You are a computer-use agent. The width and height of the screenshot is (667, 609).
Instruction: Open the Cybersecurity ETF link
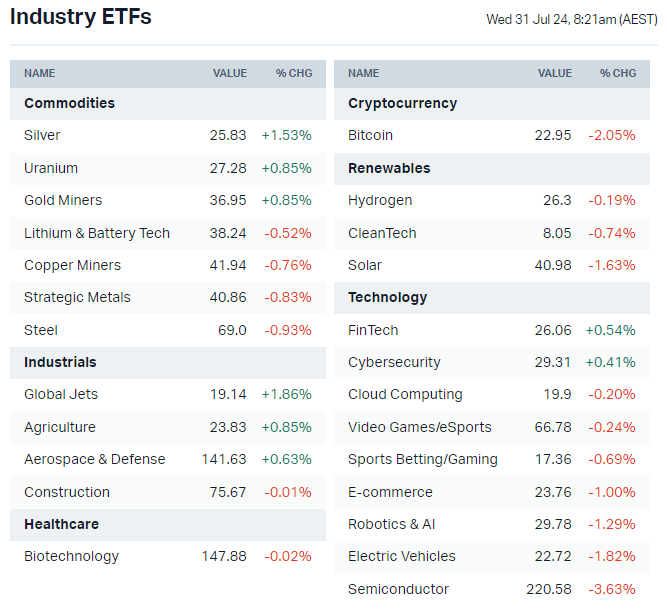(394, 362)
